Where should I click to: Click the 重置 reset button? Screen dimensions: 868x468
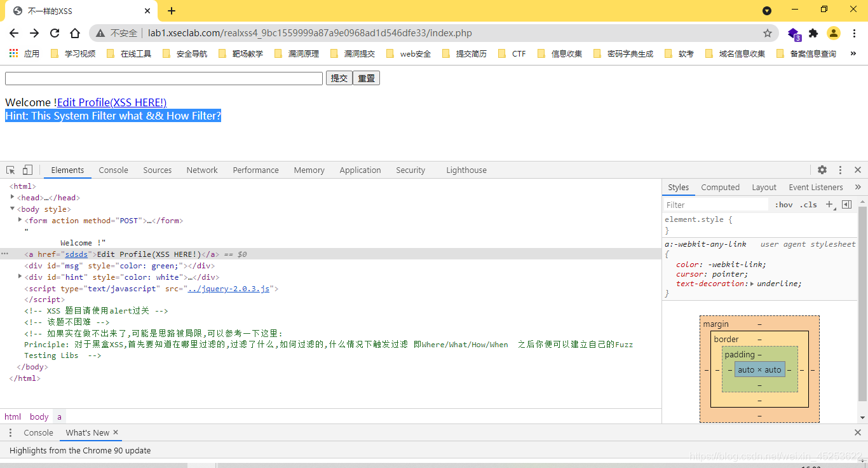click(x=366, y=78)
